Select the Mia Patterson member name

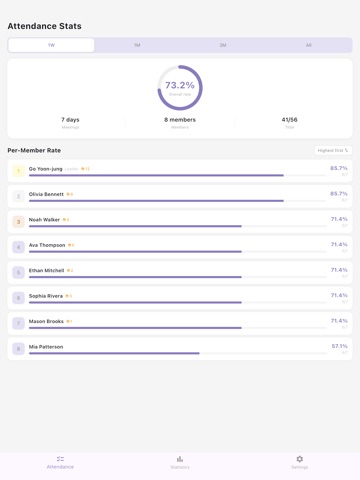tap(46, 347)
